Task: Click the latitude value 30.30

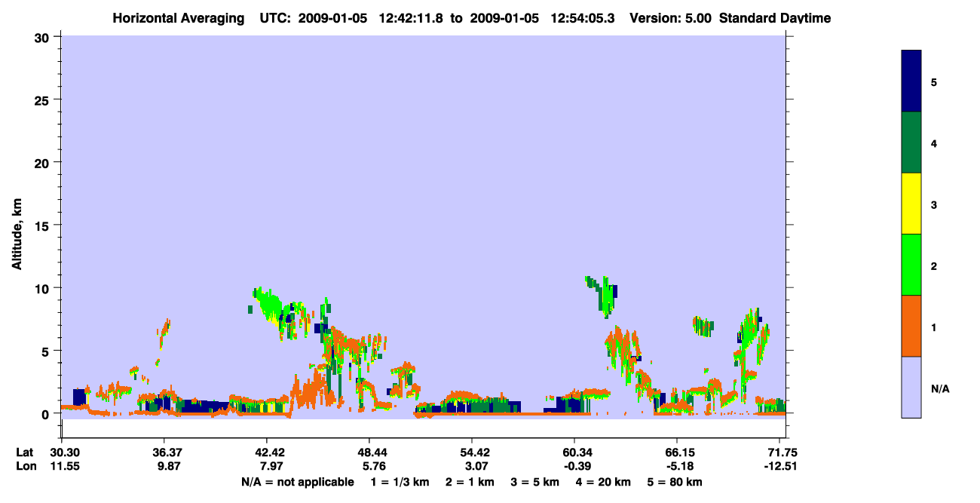Action: pyautogui.click(x=66, y=452)
